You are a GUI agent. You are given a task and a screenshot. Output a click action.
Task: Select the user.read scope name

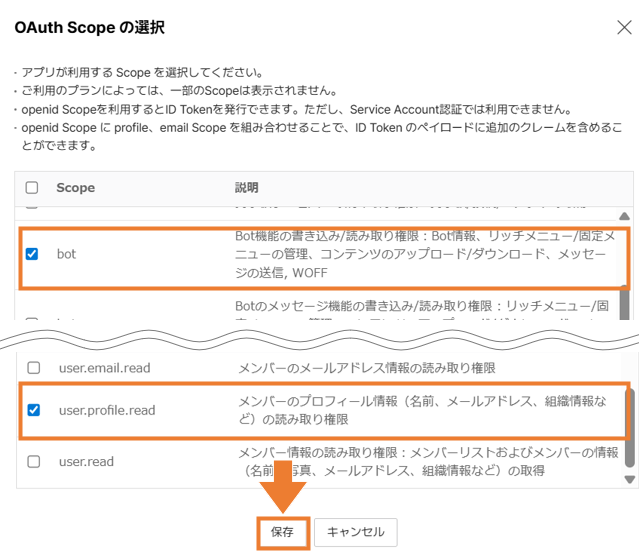(86, 461)
